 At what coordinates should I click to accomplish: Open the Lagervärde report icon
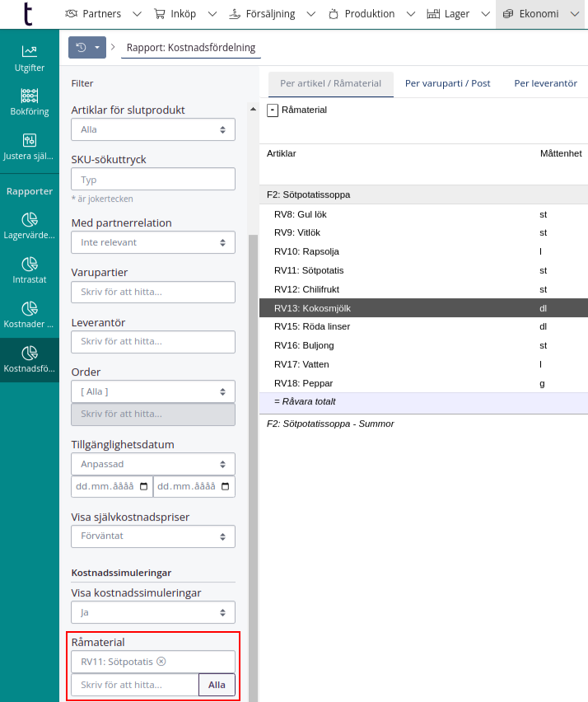(30, 225)
